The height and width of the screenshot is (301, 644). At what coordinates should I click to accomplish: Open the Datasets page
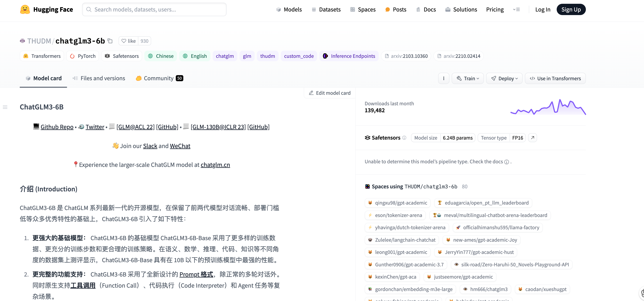(x=326, y=9)
